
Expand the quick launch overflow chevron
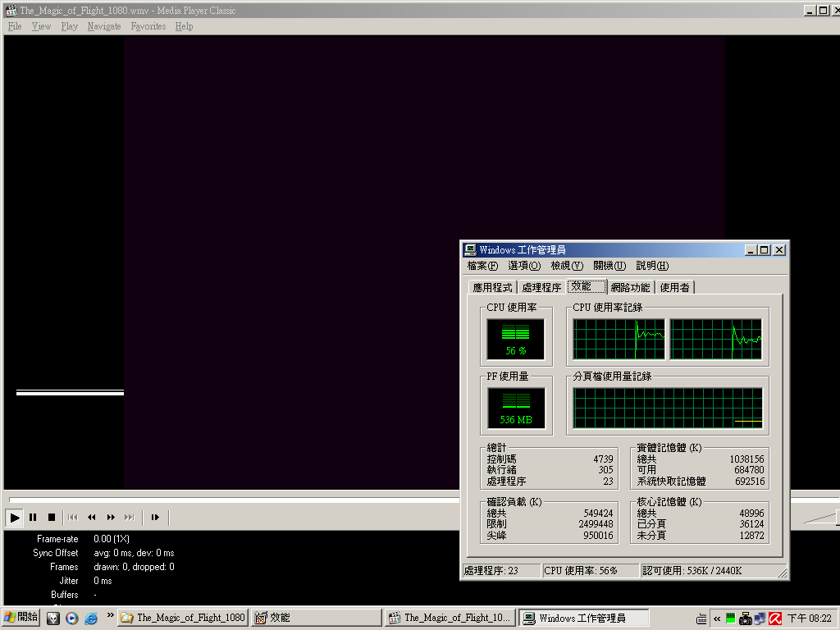pos(109,615)
